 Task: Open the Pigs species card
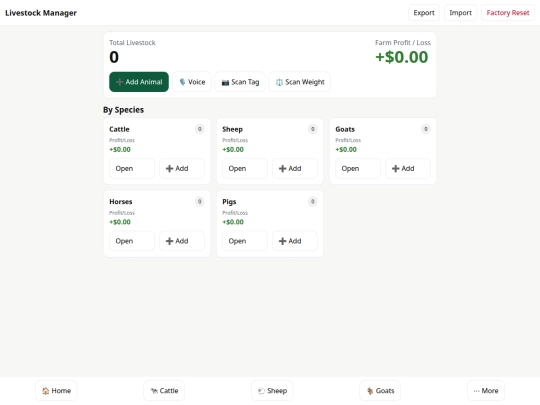(x=245, y=241)
